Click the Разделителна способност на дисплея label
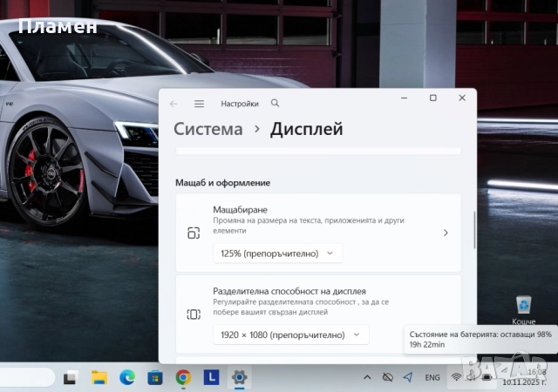The height and width of the screenshot is (392, 558). click(x=289, y=291)
